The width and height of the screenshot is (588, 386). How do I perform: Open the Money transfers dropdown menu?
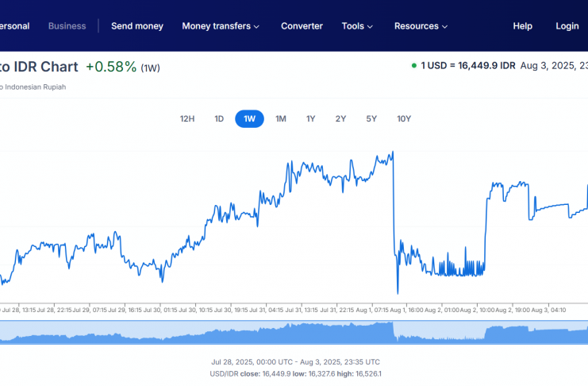(221, 26)
